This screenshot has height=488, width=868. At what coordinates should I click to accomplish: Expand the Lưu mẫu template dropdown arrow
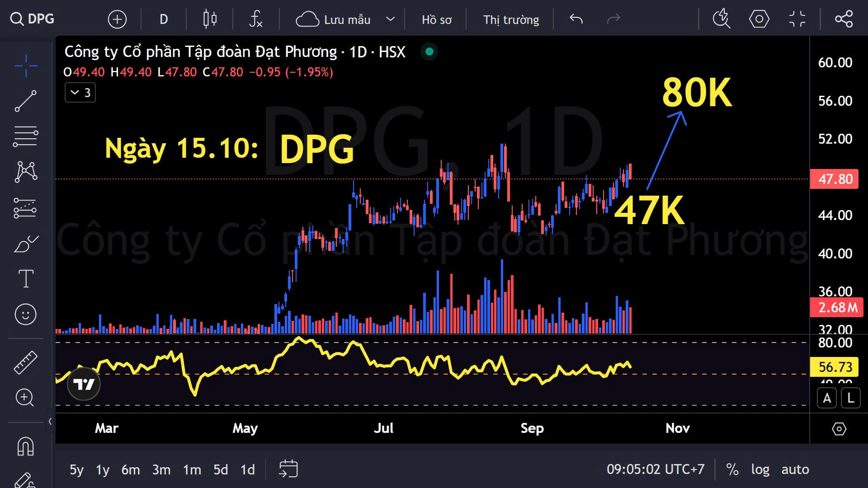click(x=390, y=19)
